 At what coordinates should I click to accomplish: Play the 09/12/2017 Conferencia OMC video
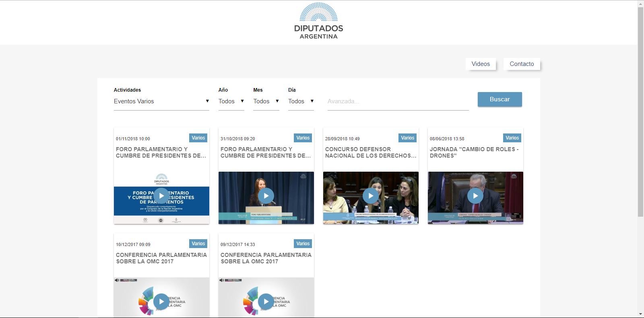click(x=266, y=302)
